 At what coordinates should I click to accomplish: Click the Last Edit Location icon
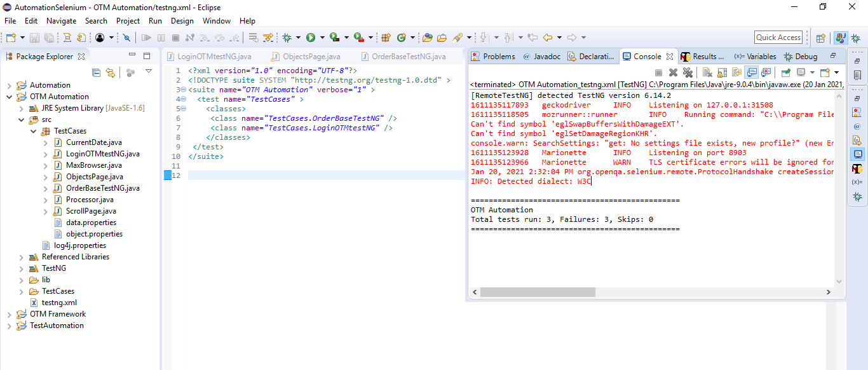(x=532, y=38)
